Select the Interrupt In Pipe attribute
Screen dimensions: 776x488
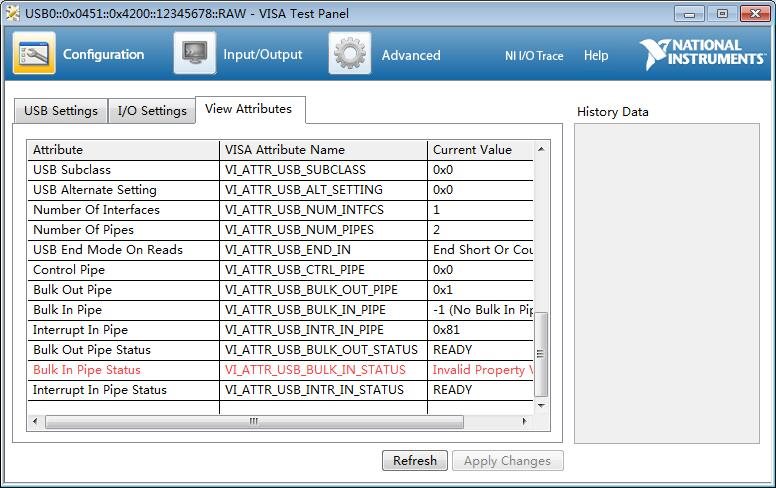click(123, 330)
